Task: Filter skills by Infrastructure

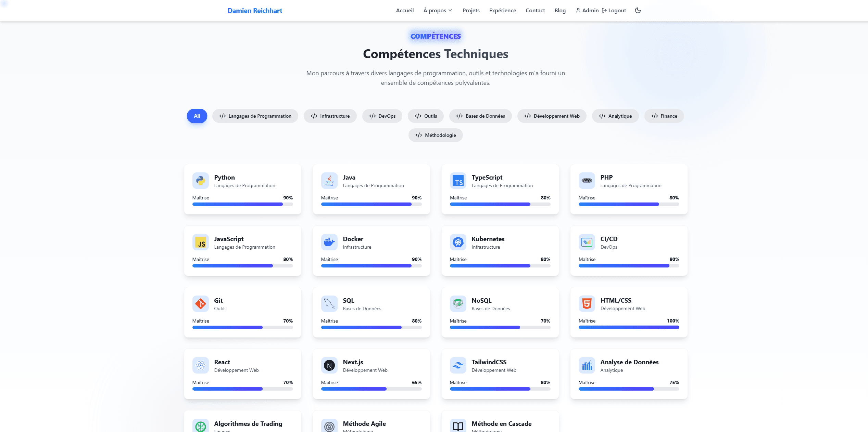Action: tap(330, 116)
